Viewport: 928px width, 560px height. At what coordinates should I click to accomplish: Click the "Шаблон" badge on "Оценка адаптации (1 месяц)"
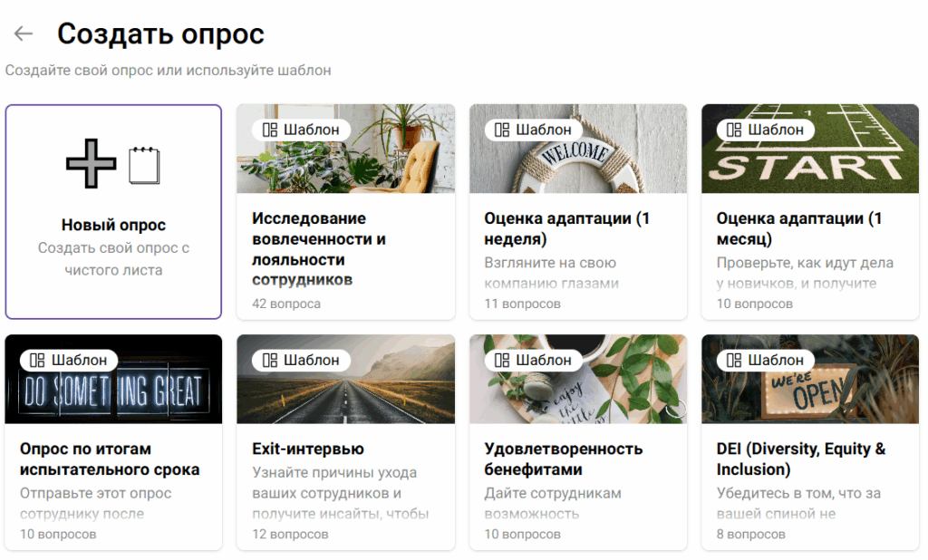(x=767, y=130)
